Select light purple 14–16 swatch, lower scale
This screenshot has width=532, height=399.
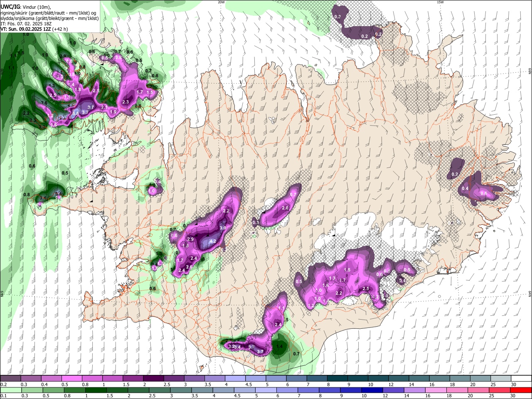click(x=415, y=390)
